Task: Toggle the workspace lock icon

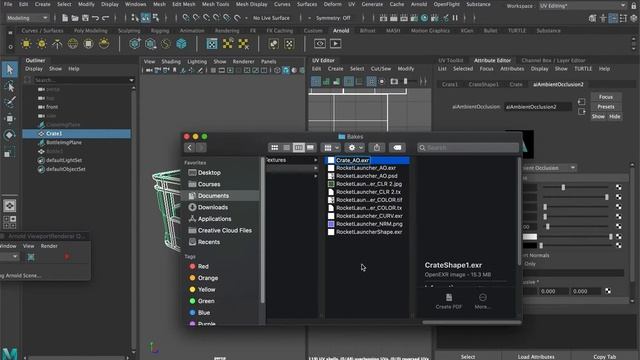Action: coord(633,6)
